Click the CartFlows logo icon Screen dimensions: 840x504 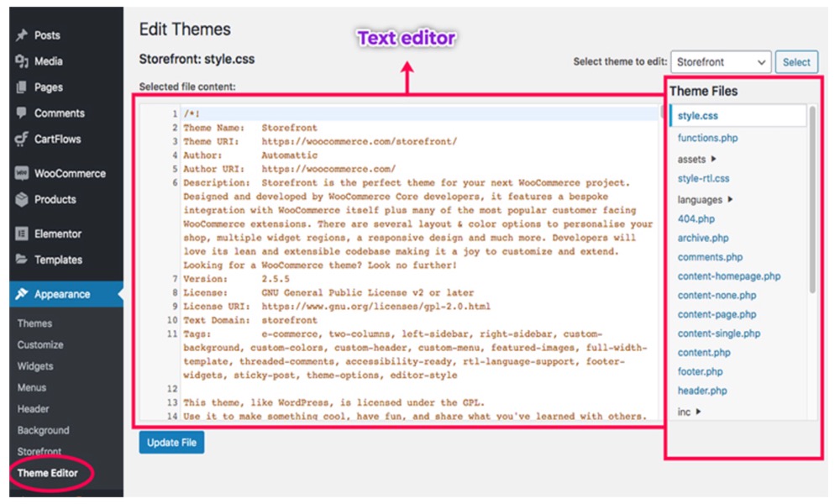pyautogui.click(x=22, y=139)
